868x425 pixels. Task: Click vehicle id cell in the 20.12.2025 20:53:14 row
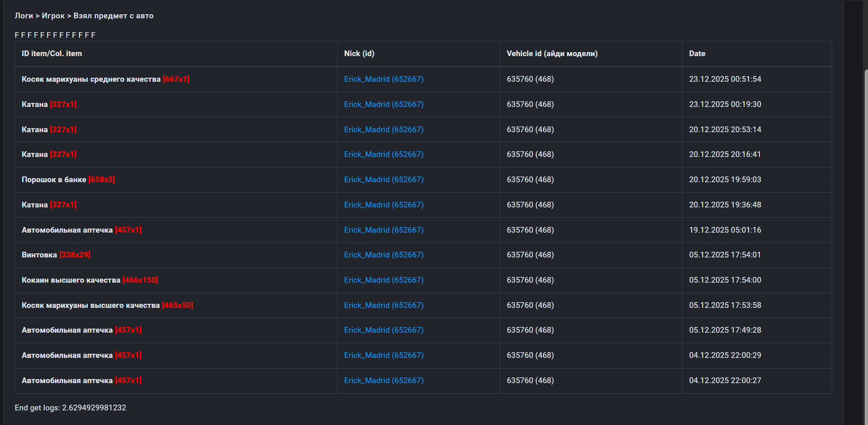(x=530, y=130)
